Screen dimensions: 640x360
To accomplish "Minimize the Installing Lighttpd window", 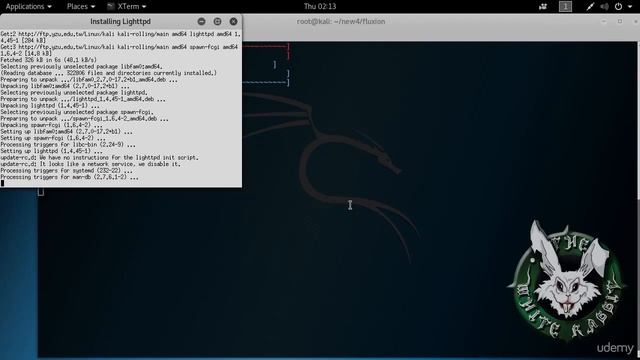I will coord(201,21).
